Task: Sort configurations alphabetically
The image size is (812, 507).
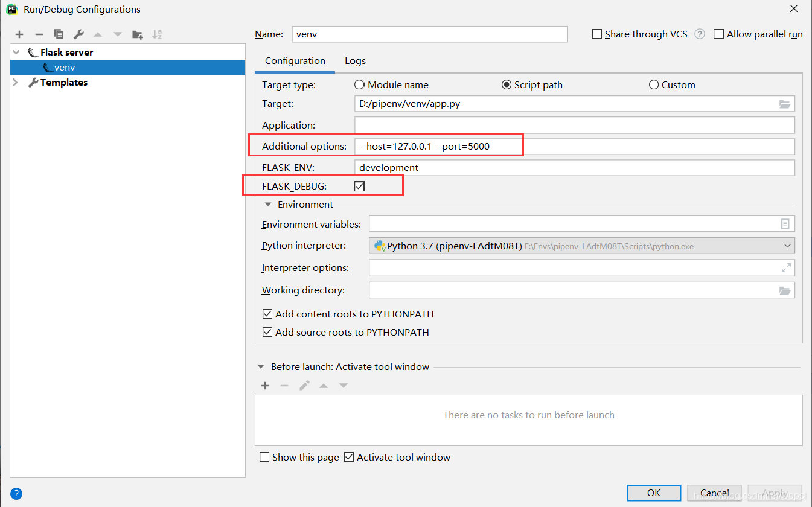Action: point(157,34)
